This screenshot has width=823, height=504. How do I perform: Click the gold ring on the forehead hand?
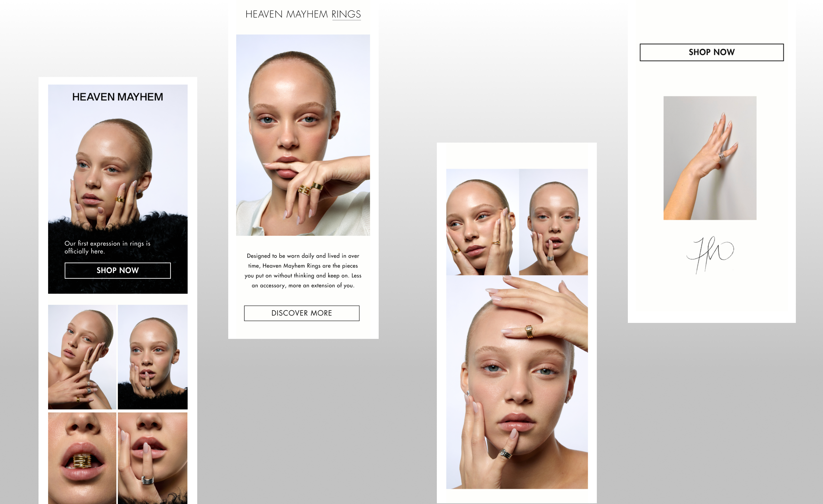tap(529, 331)
